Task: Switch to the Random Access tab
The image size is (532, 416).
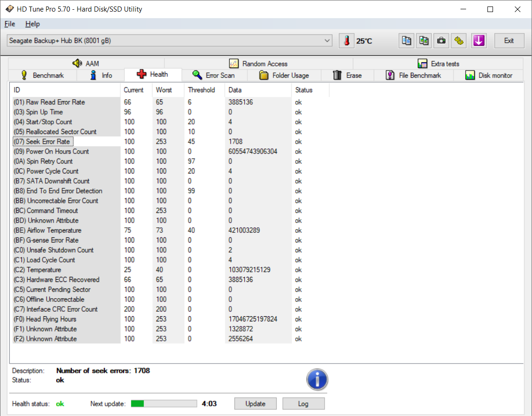Action: pyautogui.click(x=259, y=64)
